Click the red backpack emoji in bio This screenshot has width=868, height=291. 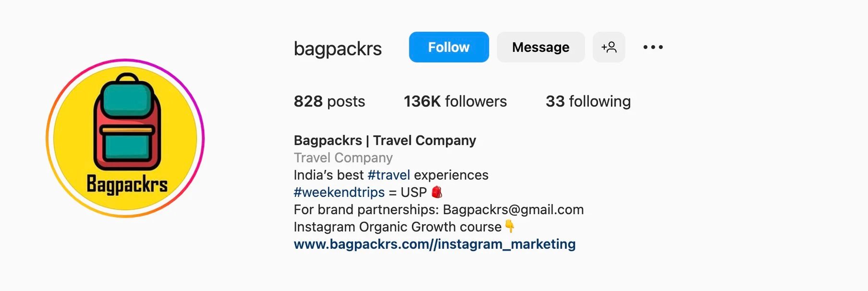click(437, 192)
